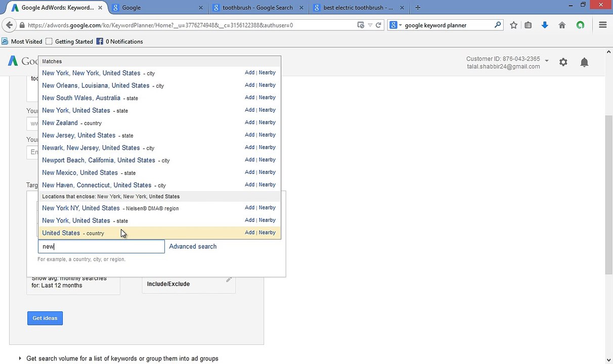
Task: Open URL history dropdown arrow
Action: coord(370,25)
